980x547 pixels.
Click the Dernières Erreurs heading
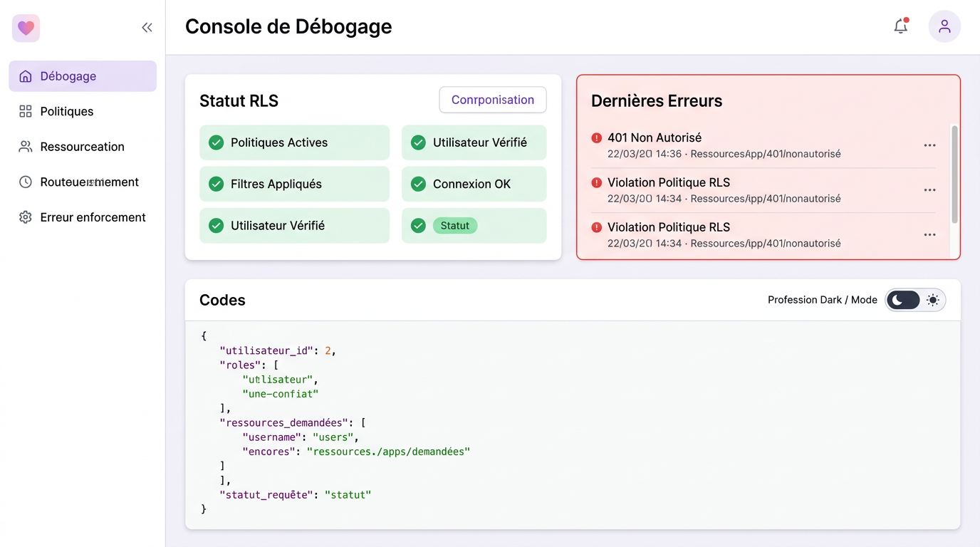point(657,101)
